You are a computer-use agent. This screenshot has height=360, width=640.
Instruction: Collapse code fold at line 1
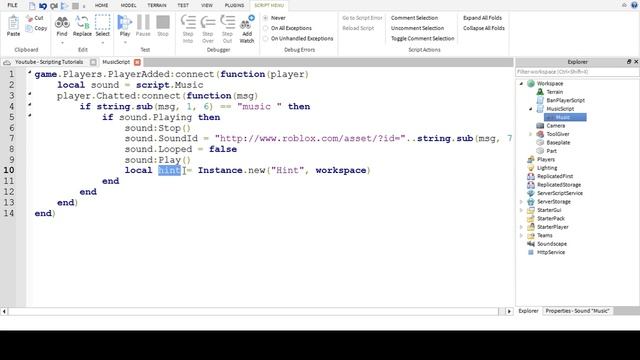point(29,73)
